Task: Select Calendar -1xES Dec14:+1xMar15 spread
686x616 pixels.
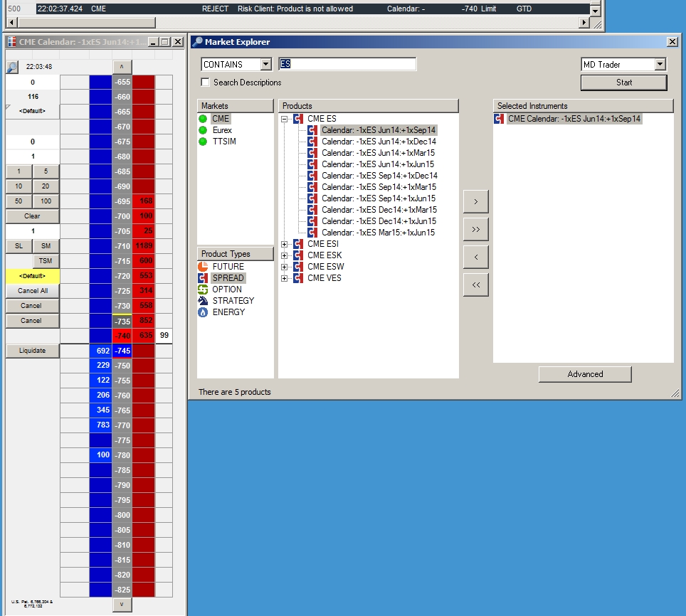Action: point(379,210)
